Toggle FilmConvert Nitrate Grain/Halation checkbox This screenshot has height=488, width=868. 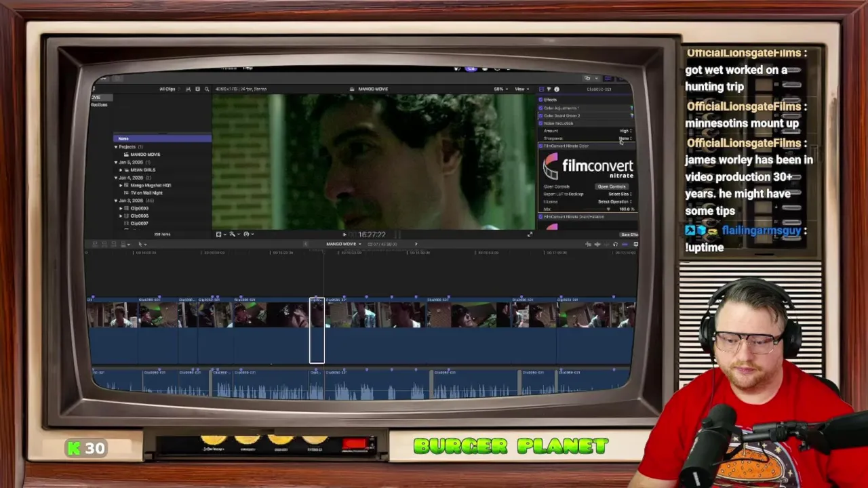[x=541, y=216]
